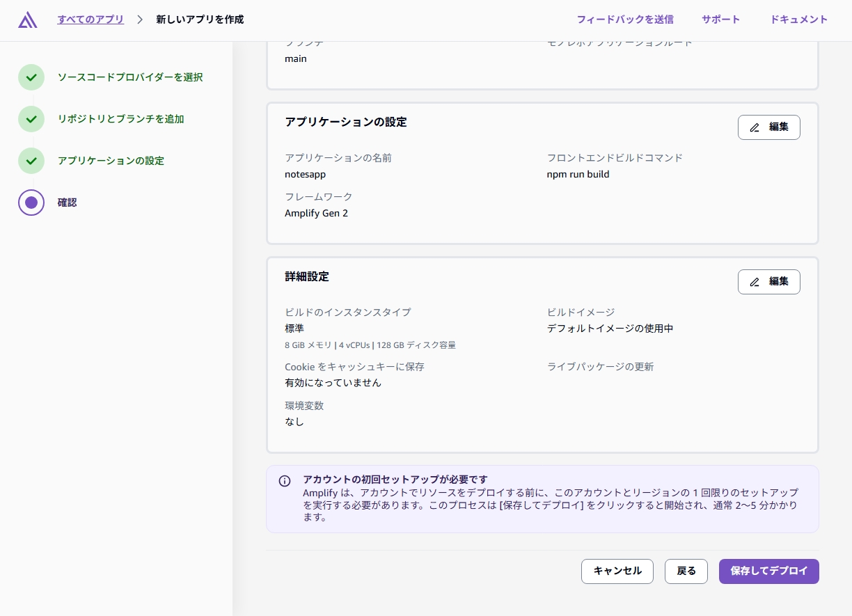Go back with the 戻る button
Screen dimensions: 852x616
pos(686,571)
